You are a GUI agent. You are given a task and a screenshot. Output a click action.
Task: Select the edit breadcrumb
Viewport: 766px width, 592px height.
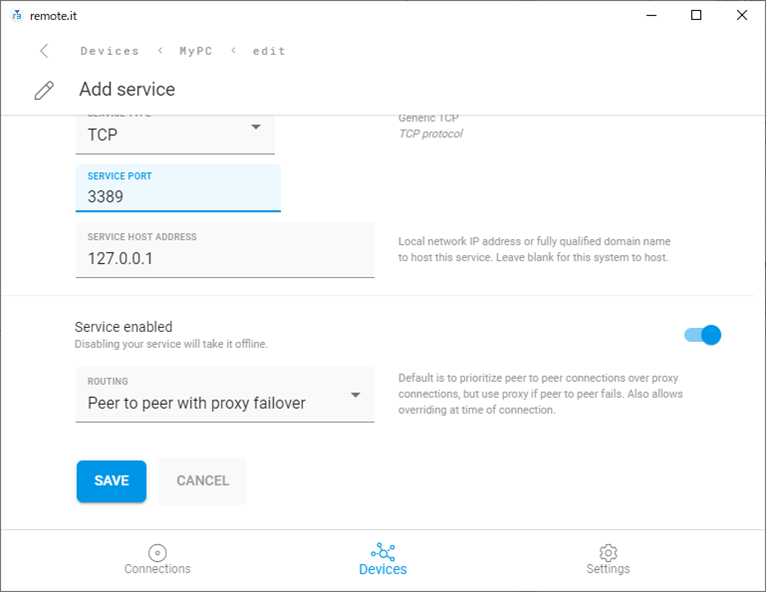tap(269, 51)
